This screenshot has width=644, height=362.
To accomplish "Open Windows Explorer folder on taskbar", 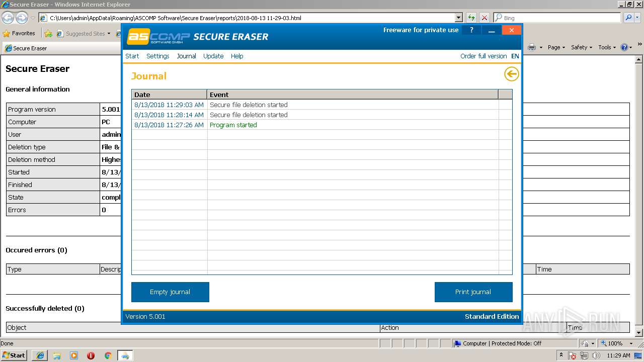I will [x=57, y=355].
